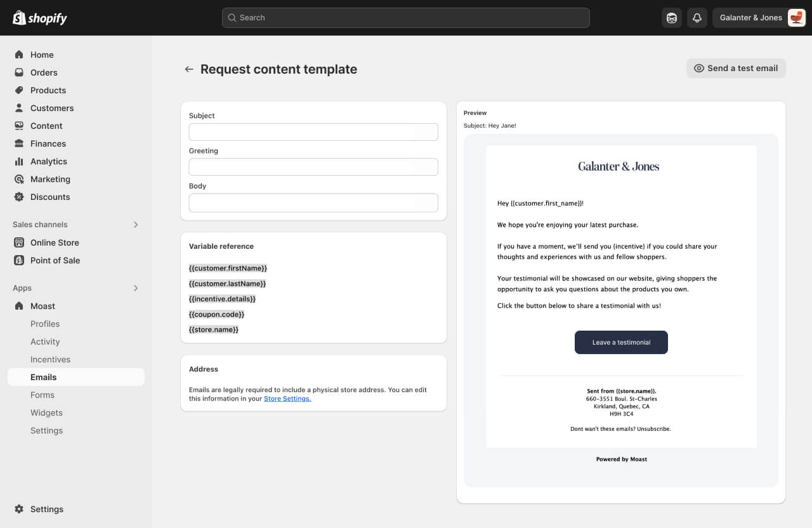This screenshot has width=812, height=528.
Task: Click the Leave a testimonial preview button
Action: pos(621,342)
